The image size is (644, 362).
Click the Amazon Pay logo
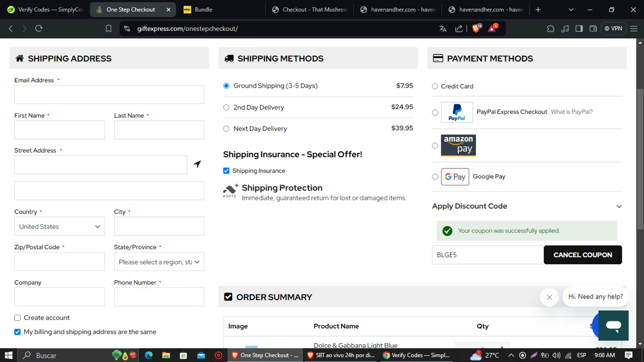pos(458,145)
